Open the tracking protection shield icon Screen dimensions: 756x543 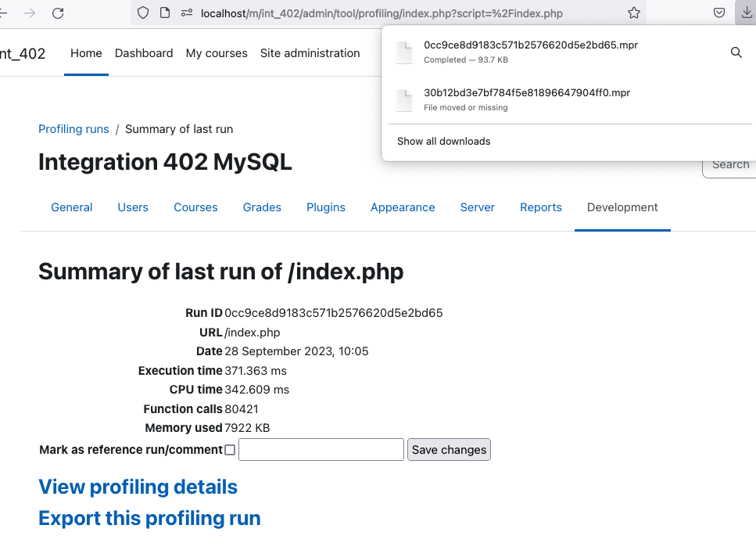pos(143,13)
